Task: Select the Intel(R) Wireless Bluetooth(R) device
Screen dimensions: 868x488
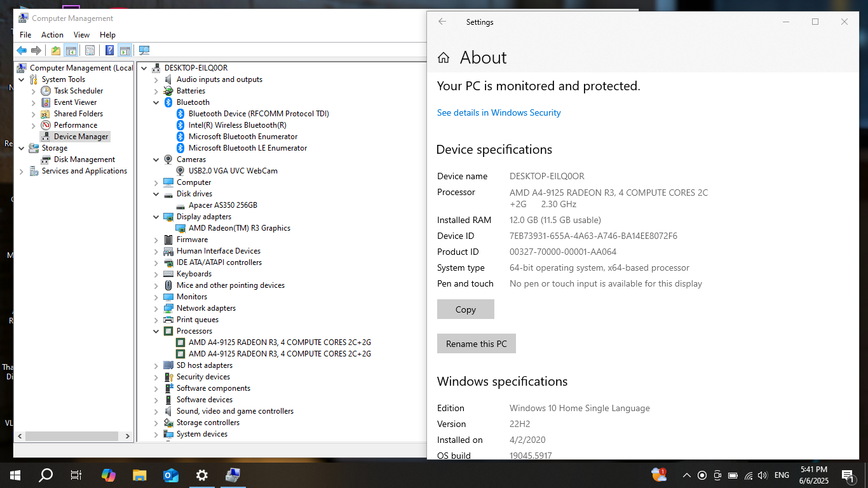Action: (237, 125)
